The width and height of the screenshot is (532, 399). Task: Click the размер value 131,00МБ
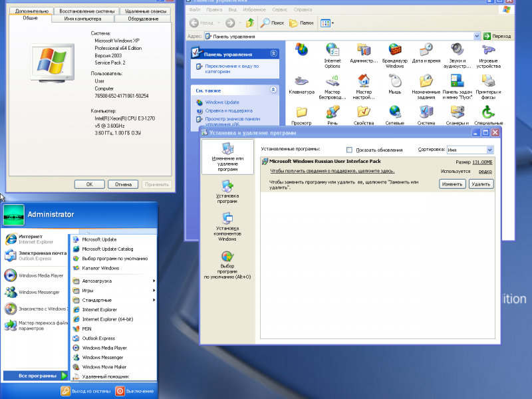(482, 162)
